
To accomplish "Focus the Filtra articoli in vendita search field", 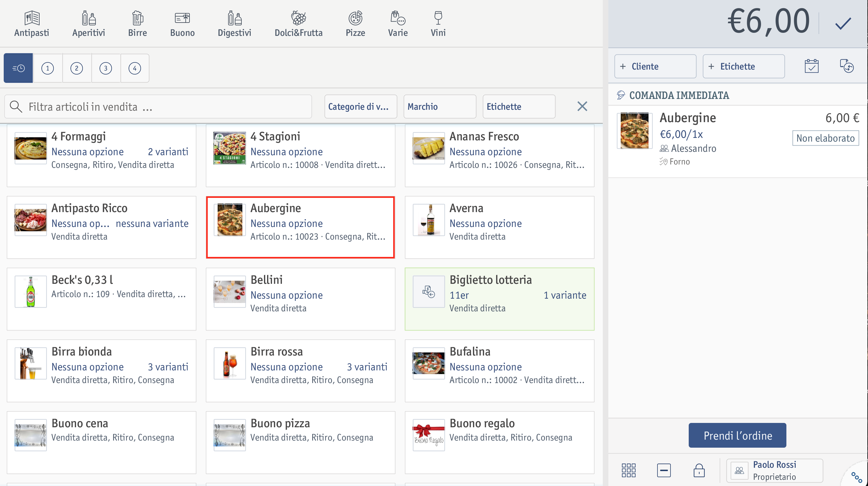I will point(158,106).
